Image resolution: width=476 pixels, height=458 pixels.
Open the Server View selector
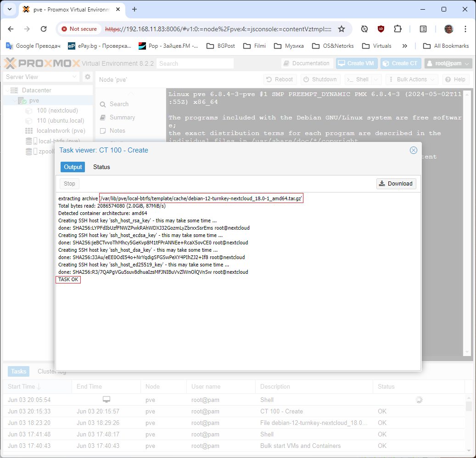tap(41, 77)
